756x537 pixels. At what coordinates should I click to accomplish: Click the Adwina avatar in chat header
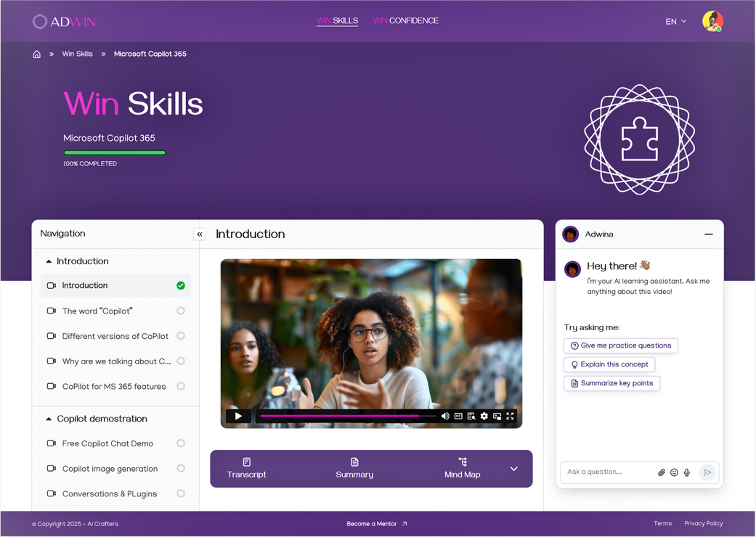pyautogui.click(x=570, y=234)
